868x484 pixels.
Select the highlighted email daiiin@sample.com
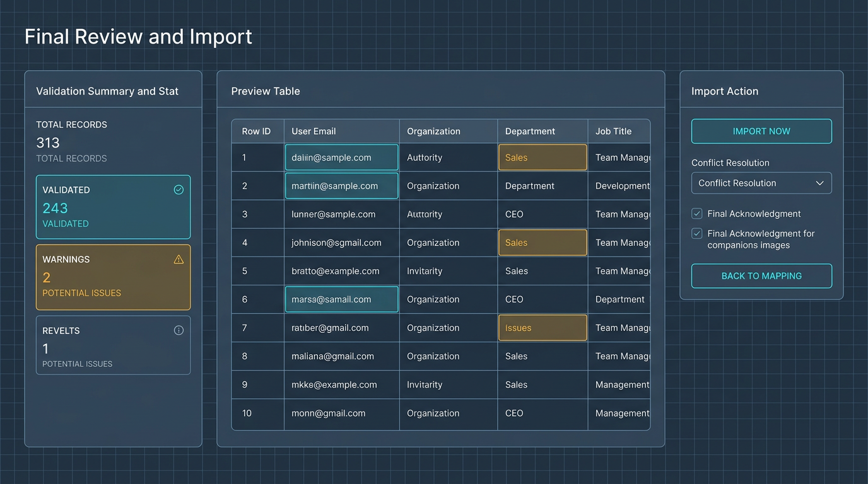pos(341,157)
